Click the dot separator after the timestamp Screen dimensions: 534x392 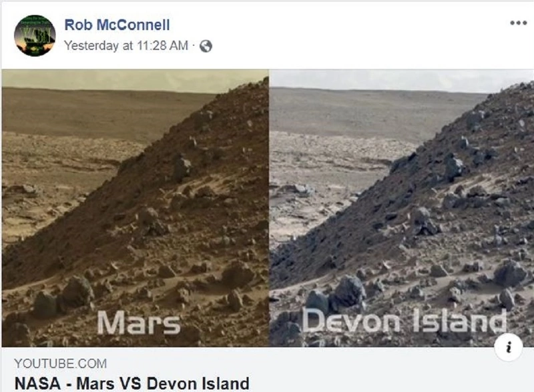pyautogui.click(x=193, y=44)
